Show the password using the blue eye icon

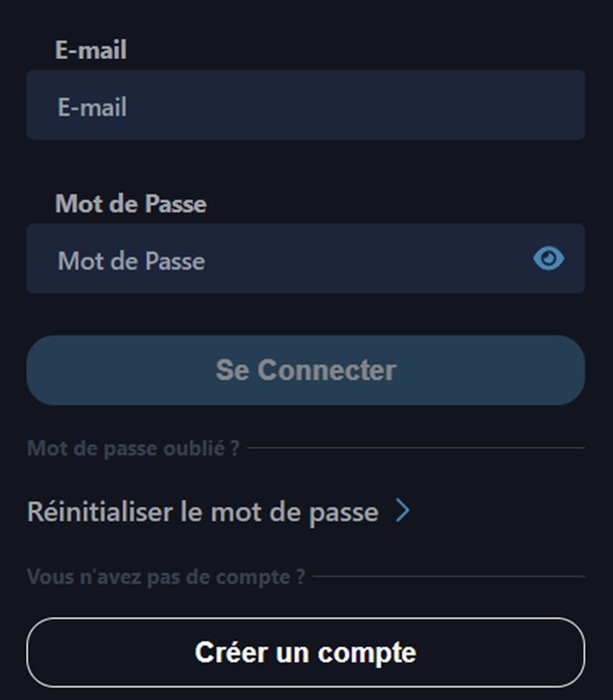pyautogui.click(x=548, y=258)
